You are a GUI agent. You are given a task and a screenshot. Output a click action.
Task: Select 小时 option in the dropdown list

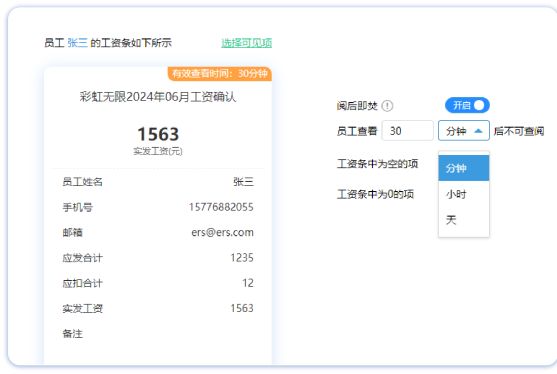tap(464, 194)
